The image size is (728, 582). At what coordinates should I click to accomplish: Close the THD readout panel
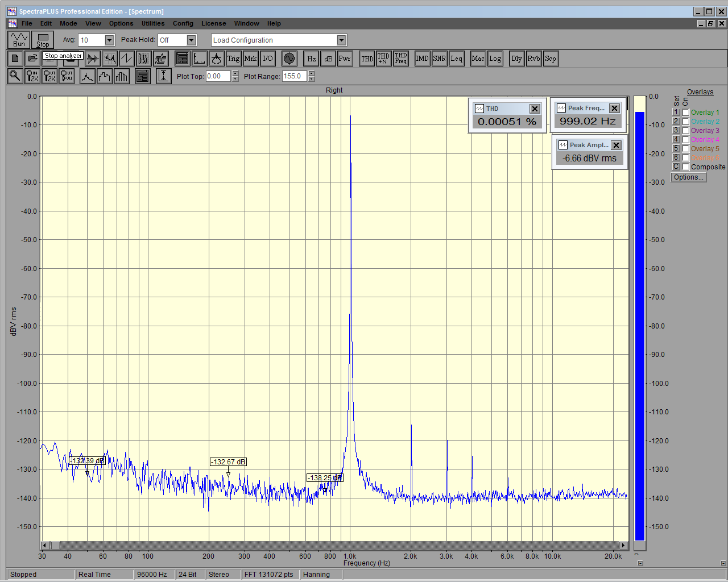[x=535, y=109]
